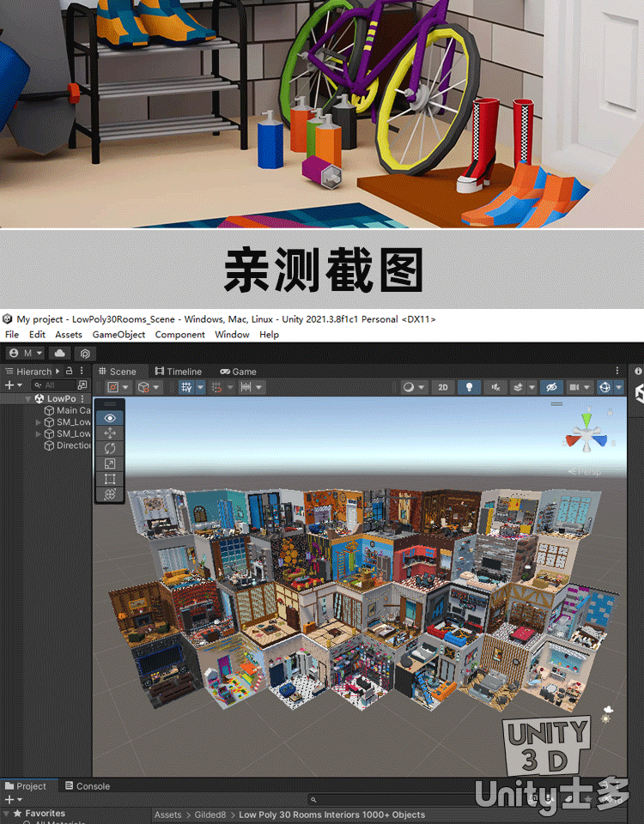Select the Move tool in overlay
Screen dimensions: 644x824
pos(110,433)
